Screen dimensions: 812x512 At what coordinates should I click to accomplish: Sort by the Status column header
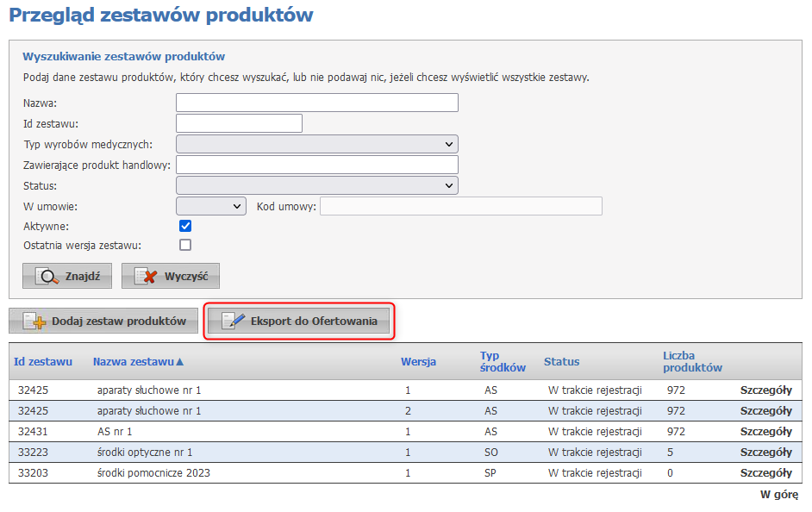pyautogui.click(x=561, y=362)
